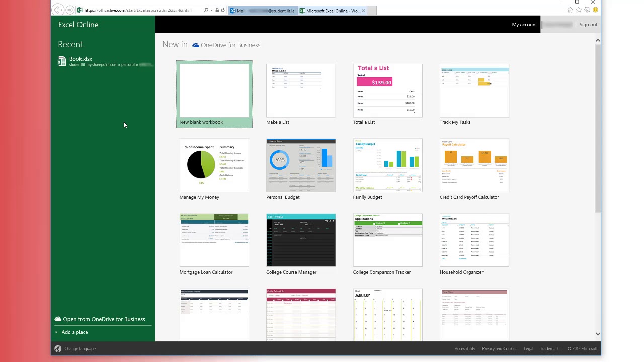The height and width of the screenshot is (362, 644).
Task: Expand the Add a place arrow
Action: coord(57,332)
